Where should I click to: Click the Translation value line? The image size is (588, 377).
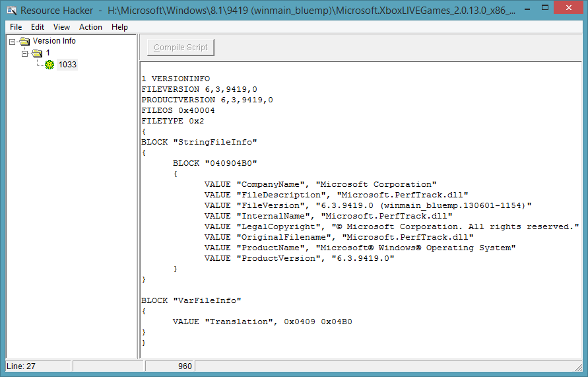[262, 322]
